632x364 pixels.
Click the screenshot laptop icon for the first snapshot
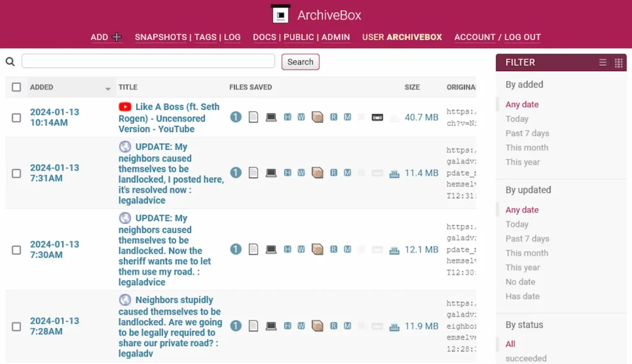pos(270,117)
